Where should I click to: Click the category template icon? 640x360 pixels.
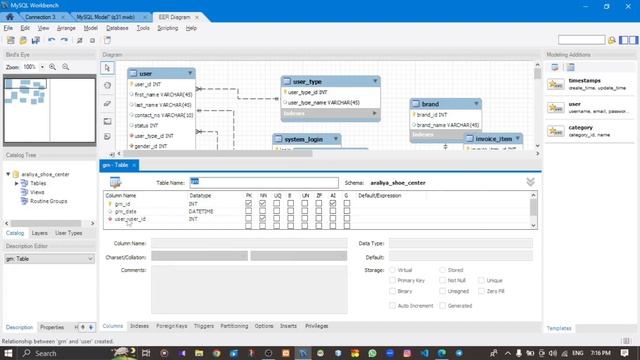556,131
